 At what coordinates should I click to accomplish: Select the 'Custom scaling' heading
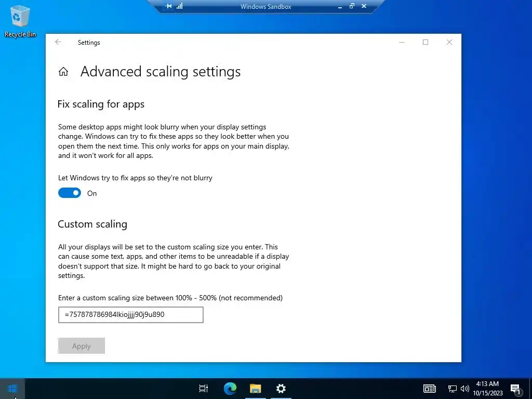[x=92, y=224]
